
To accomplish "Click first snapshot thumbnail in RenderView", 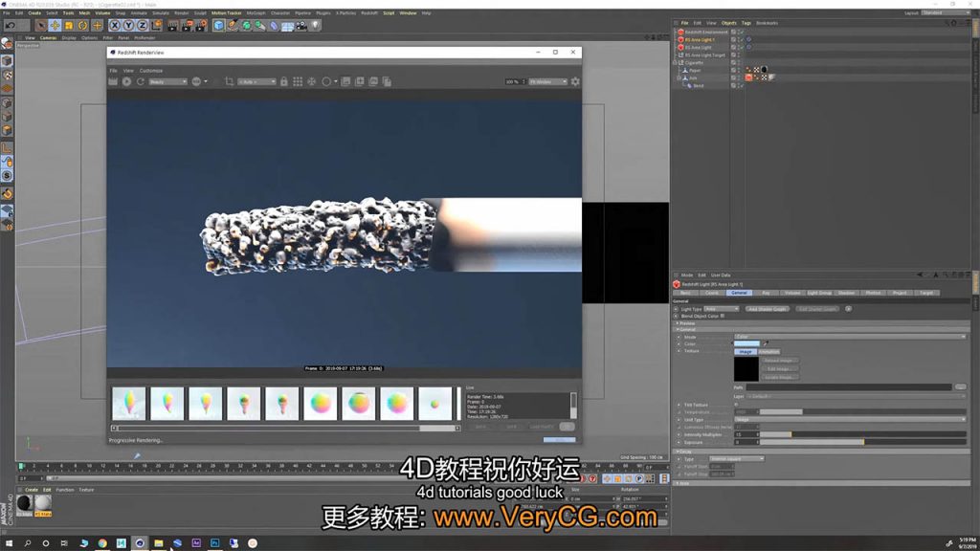I will [x=129, y=404].
